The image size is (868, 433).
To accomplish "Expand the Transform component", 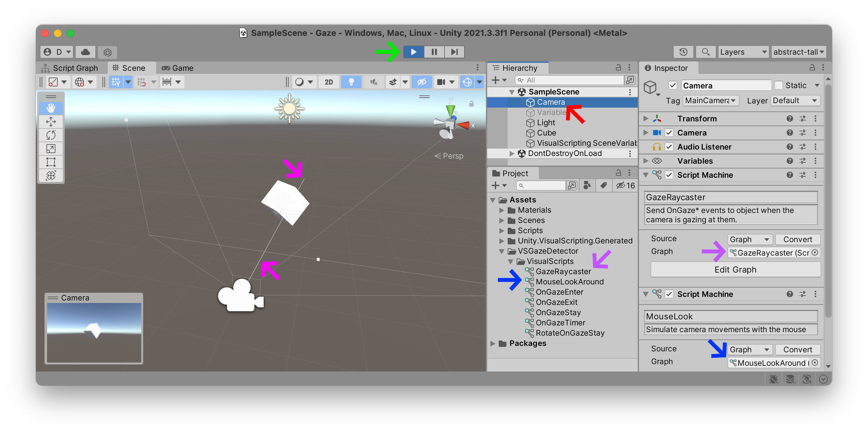I will coord(646,118).
